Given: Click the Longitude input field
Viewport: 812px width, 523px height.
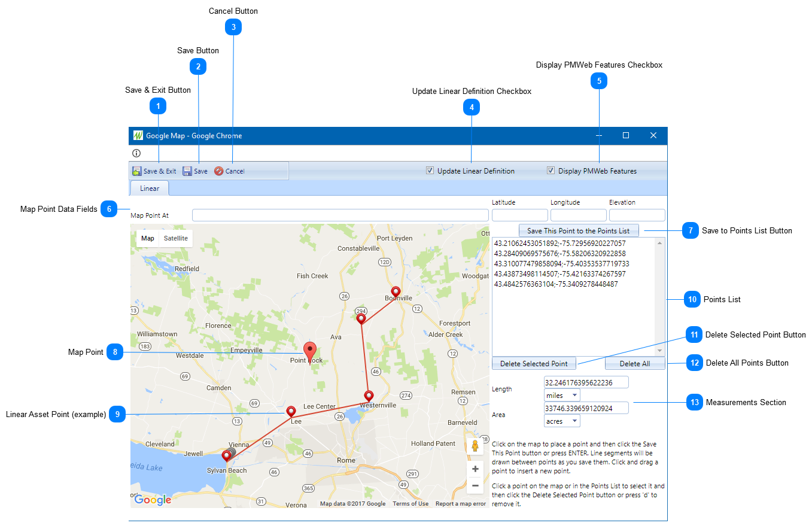Looking at the screenshot, I should tap(578, 215).
